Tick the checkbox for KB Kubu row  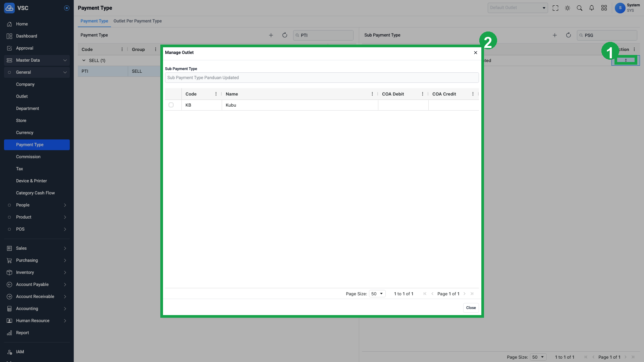(171, 105)
